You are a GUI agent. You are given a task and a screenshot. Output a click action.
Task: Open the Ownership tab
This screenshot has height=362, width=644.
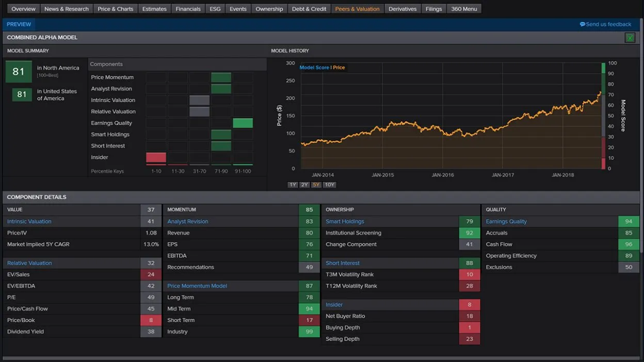(x=269, y=9)
